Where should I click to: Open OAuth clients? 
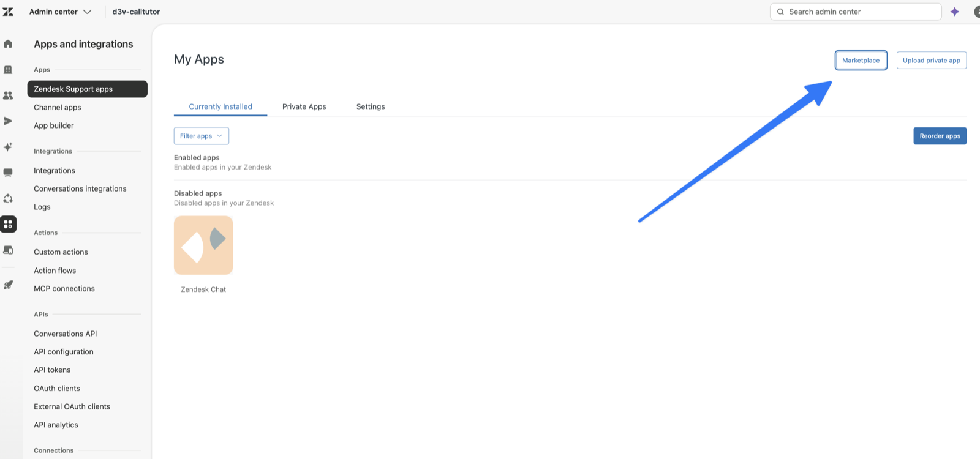point(57,389)
